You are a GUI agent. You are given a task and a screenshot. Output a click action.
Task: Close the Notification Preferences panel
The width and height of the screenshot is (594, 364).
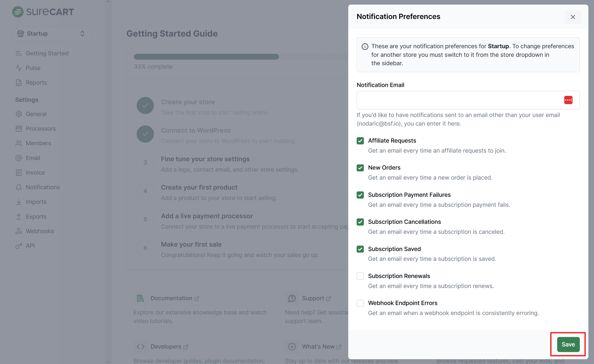573,17
